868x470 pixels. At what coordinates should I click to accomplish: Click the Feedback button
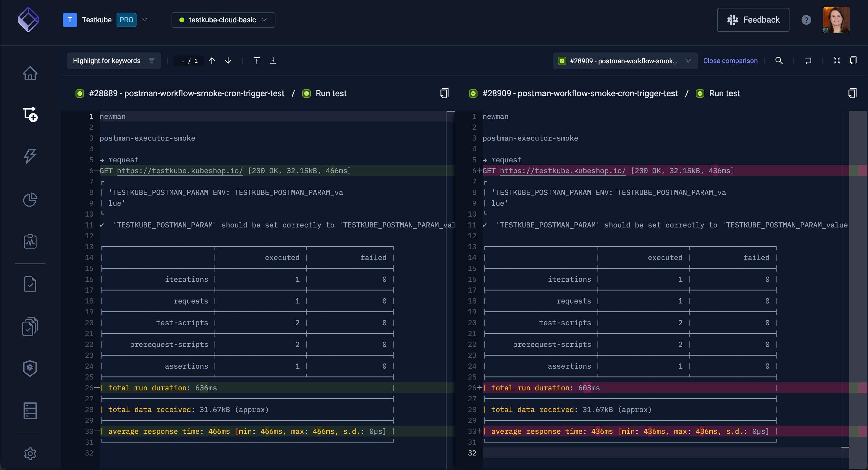pyautogui.click(x=753, y=20)
